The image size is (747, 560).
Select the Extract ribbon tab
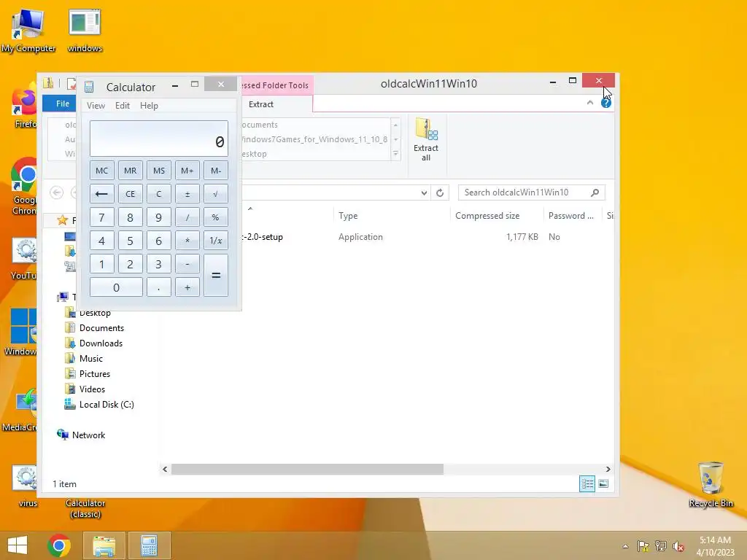[x=261, y=104]
